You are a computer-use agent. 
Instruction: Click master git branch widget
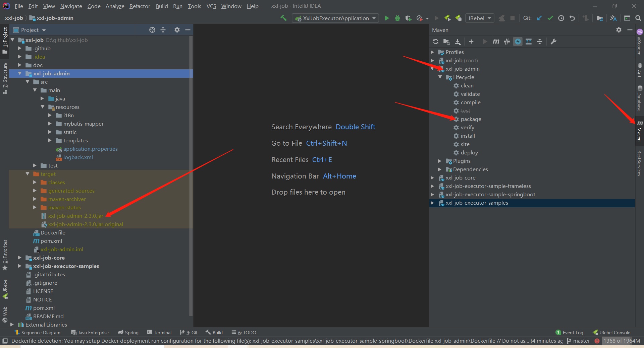pos(578,341)
